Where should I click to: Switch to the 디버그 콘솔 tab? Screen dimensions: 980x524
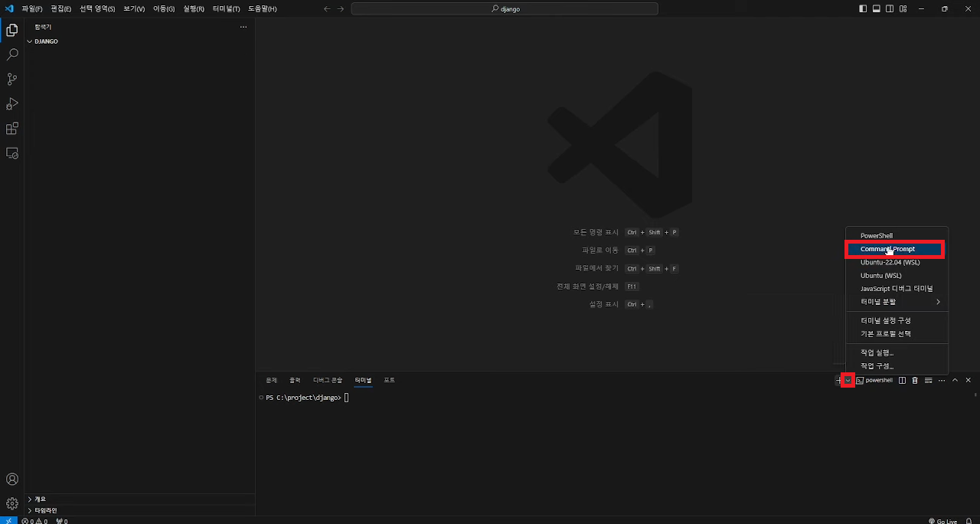328,380
